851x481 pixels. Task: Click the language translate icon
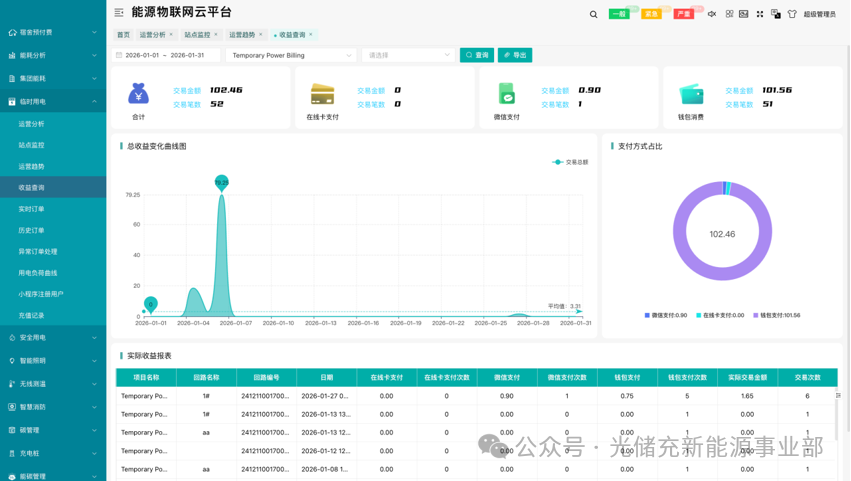click(776, 14)
